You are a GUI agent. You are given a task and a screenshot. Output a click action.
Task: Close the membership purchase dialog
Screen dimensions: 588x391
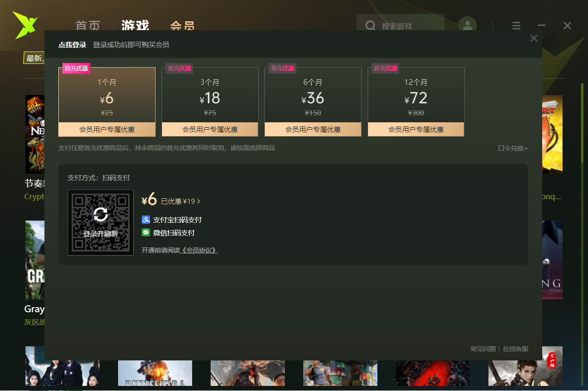pos(534,38)
